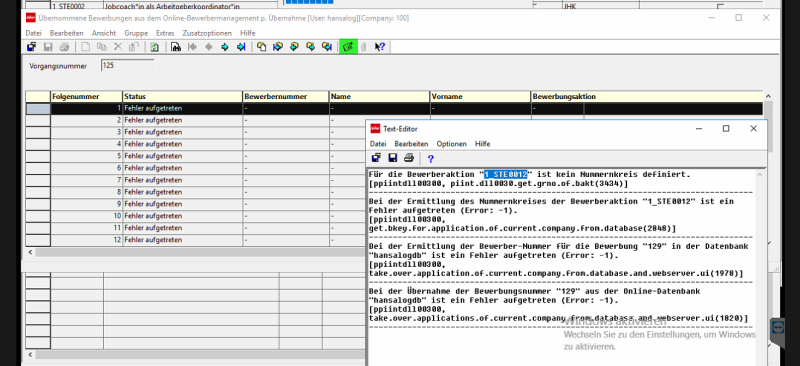Screen dimensions: 800x366
Task: Click the greyed-out printer icon in the main toolbar
Action: click(x=64, y=47)
